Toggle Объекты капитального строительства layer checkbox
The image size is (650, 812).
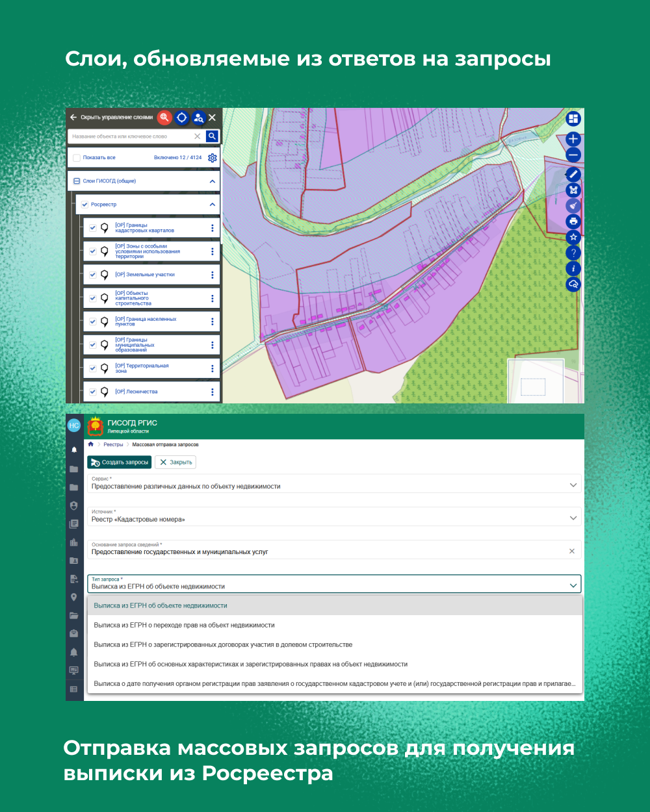pyautogui.click(x=93, y=298)
